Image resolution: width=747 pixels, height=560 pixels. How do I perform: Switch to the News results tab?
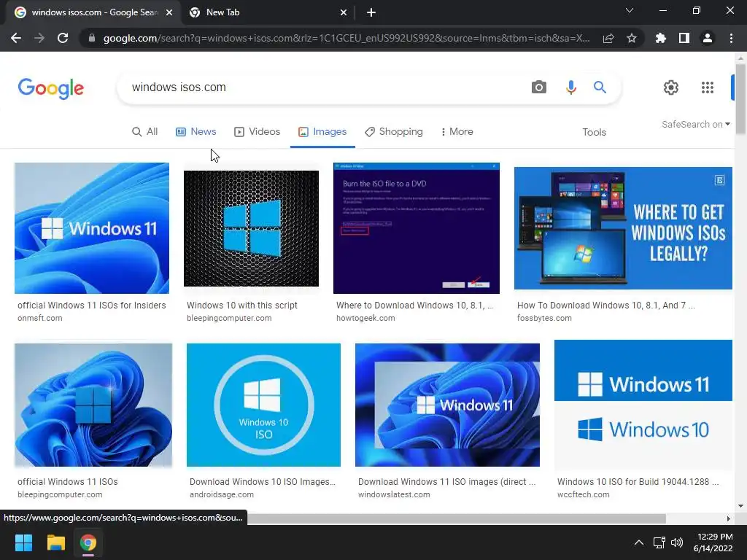tap(196, 132)
